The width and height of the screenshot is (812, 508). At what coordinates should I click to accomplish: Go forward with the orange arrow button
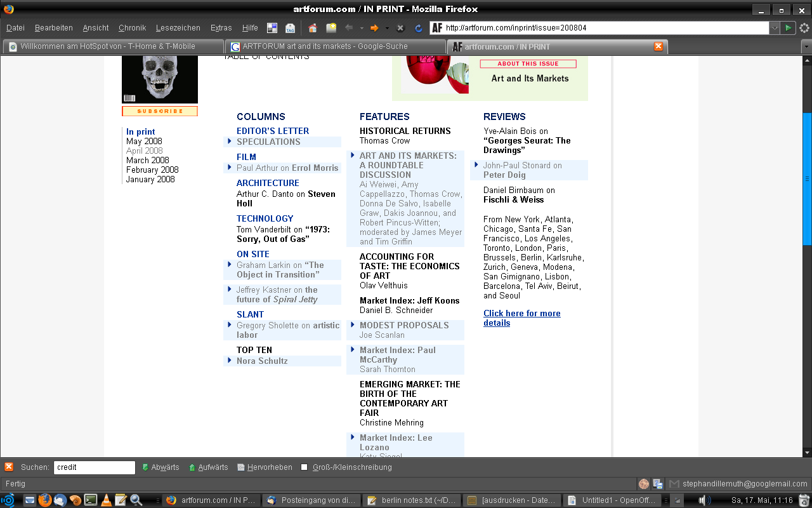(x=374, y=28)
